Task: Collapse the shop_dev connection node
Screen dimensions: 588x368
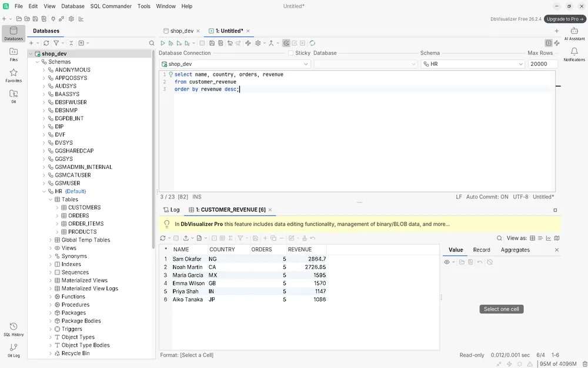Action: click(31, 54)
